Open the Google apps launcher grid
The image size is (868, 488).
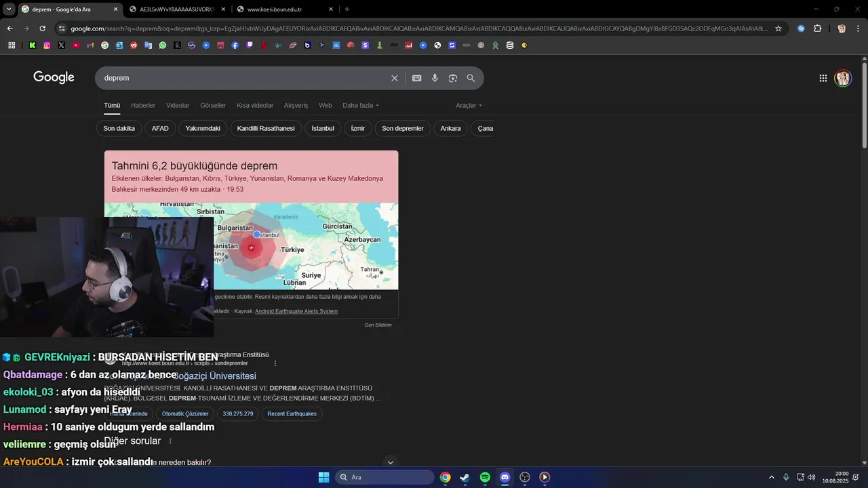[x=823, y=78]
